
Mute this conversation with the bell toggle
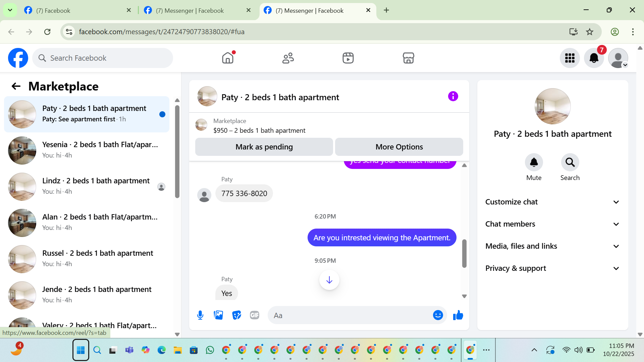point(534,163)
